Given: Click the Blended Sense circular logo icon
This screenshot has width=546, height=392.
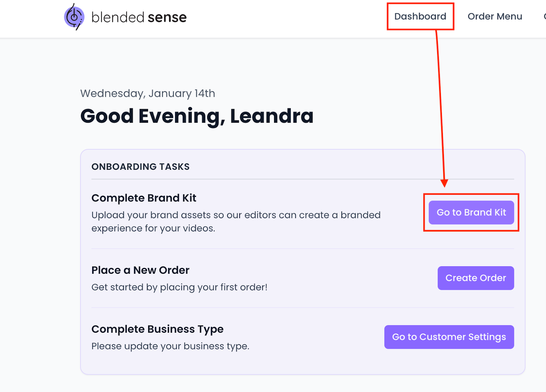Looking at the screenshot, I should (x=74, y=17).
